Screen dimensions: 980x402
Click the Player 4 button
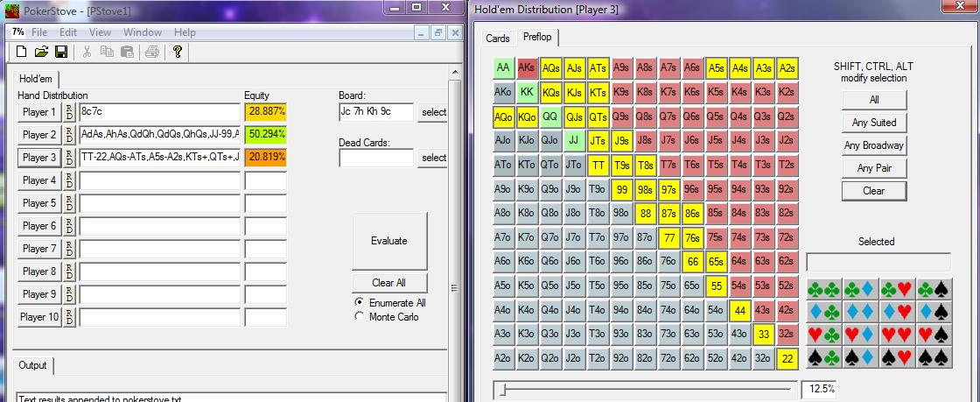tap(39, 180)
